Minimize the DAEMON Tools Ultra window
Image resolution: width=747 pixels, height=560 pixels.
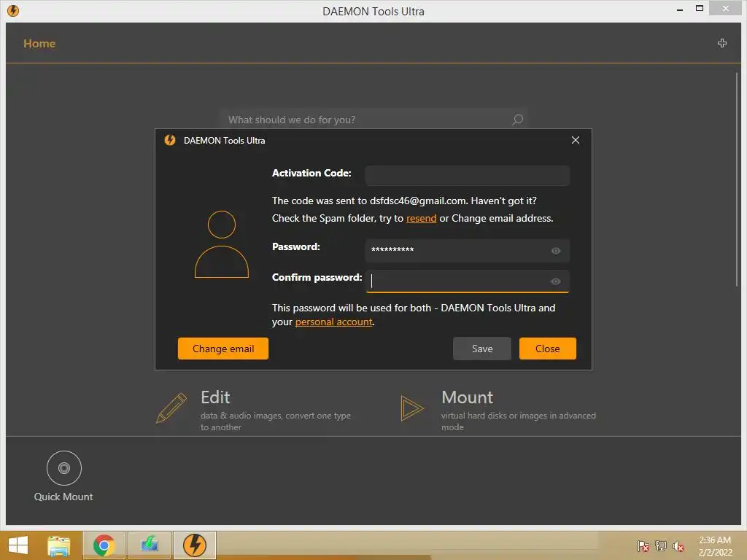point(680,9)
